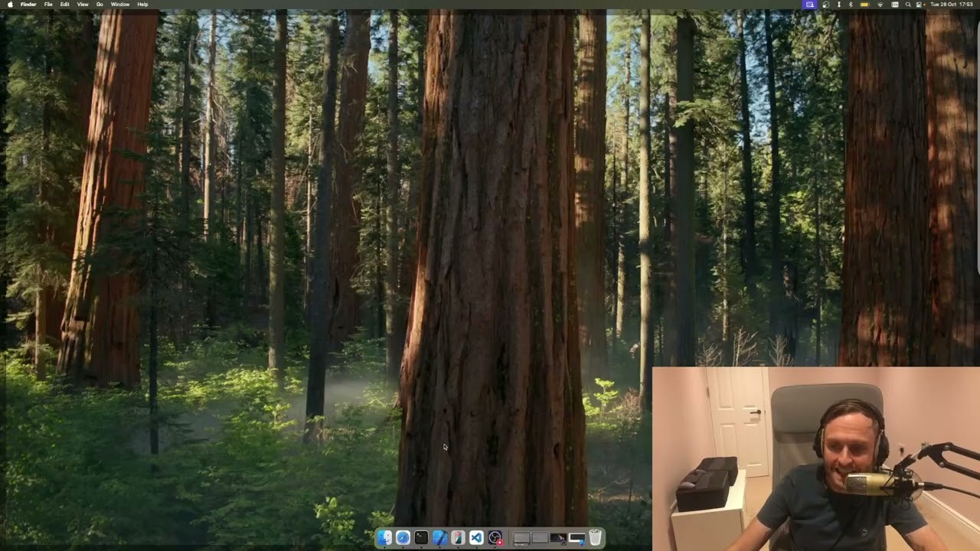Open the Apple menu
This screenshot has width=980, height=551.
point(9,4)
